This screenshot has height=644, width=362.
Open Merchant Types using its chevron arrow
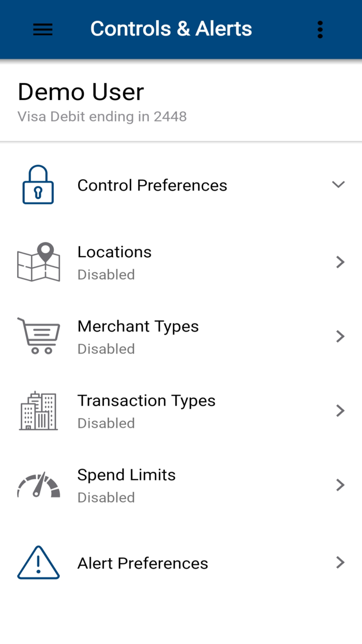tap(340, 336)
